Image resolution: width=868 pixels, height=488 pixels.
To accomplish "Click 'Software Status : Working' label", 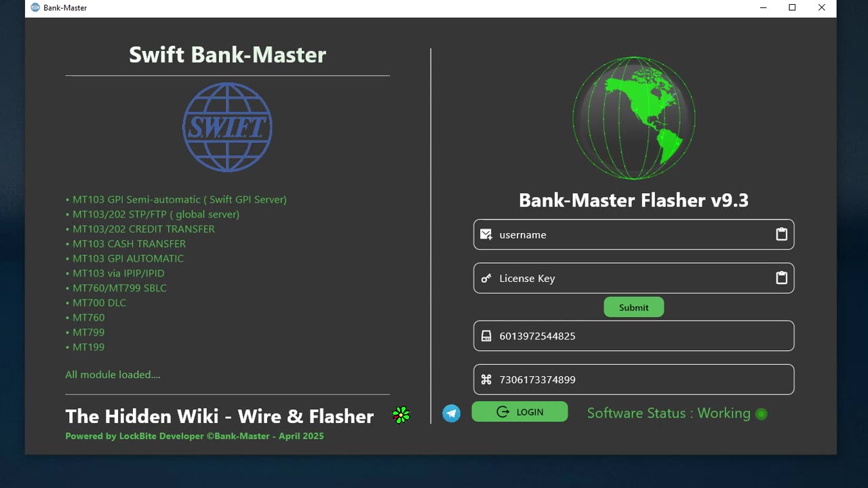I will coord(669,413).
